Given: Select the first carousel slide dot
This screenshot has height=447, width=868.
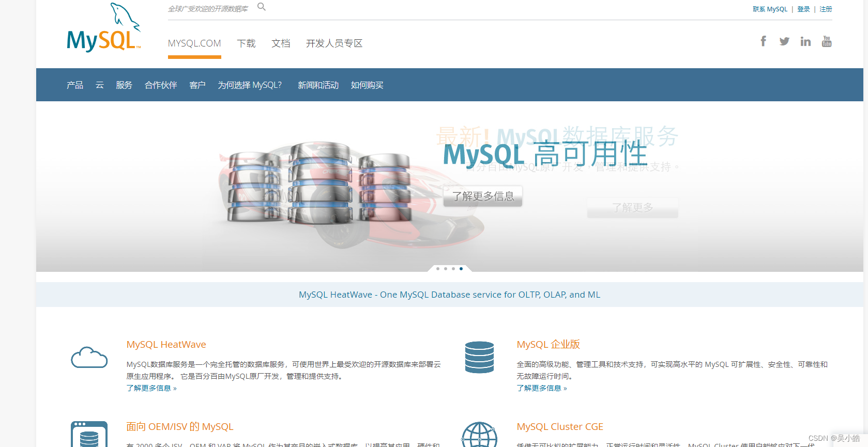Looking at the screenshot, I should pos(438,269).
